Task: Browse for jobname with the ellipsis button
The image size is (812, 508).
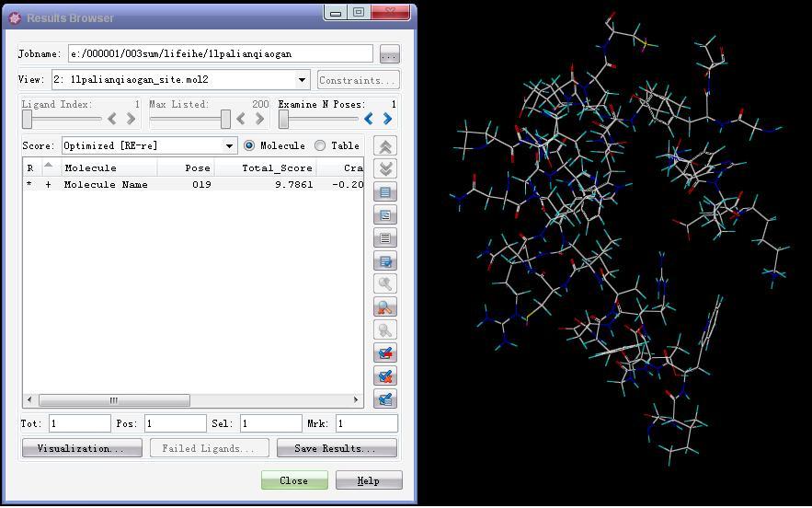Action: click(x=389, y=54)
